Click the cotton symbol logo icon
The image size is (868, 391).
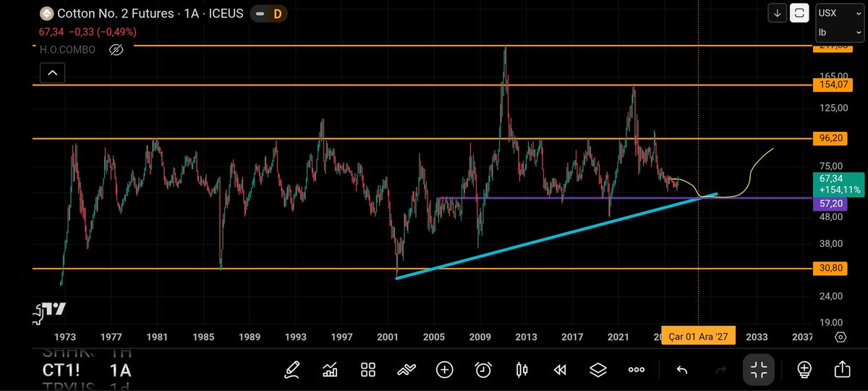coord(46,13)
